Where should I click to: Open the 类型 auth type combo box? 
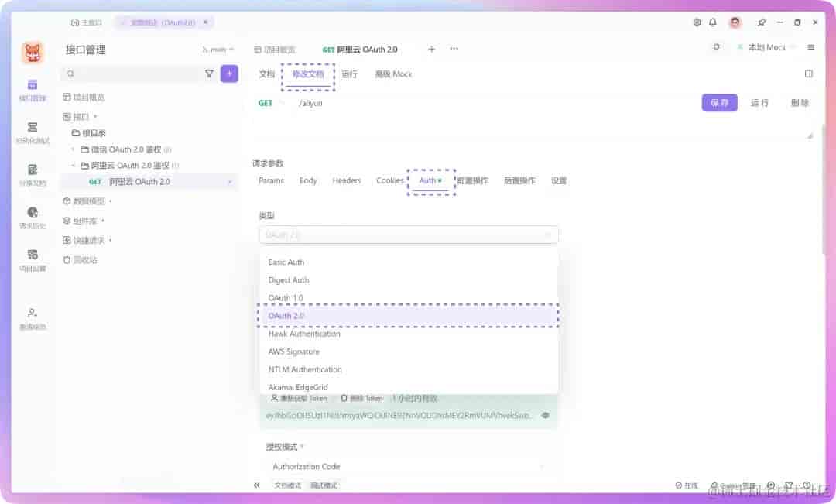pyautogui.click(x=409, y=235)
